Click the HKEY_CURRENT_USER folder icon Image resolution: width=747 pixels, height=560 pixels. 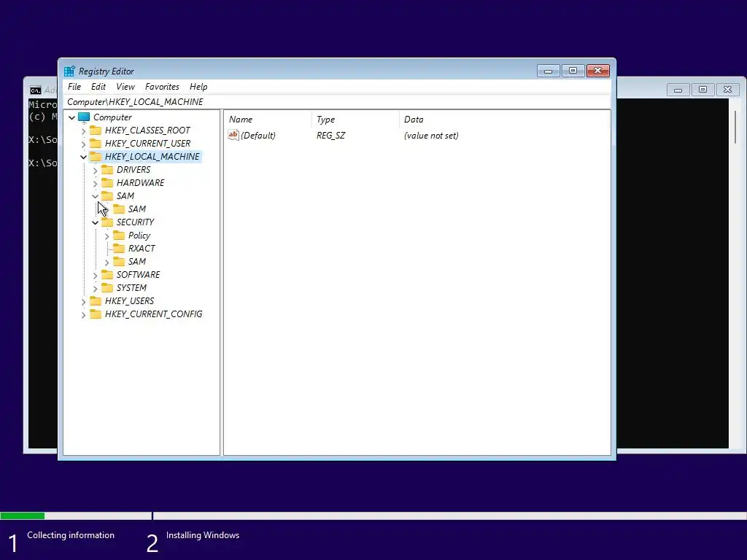[96, 144]
